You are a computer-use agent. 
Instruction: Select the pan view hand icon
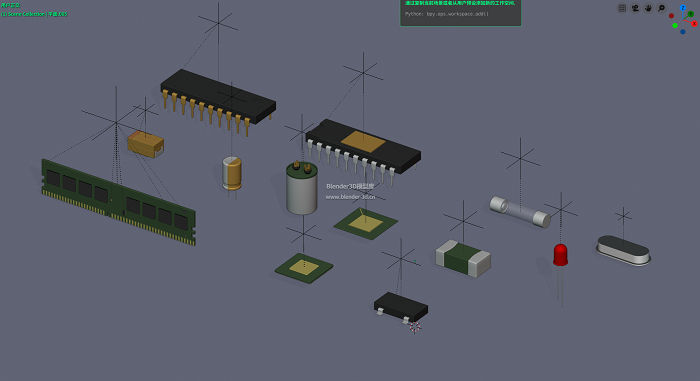648,8
